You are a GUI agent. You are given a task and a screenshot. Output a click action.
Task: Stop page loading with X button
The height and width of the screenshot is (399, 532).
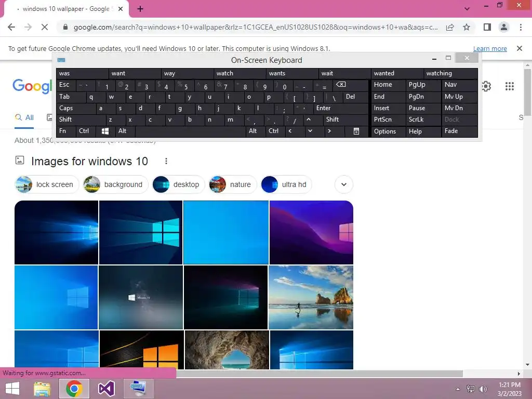45,27
